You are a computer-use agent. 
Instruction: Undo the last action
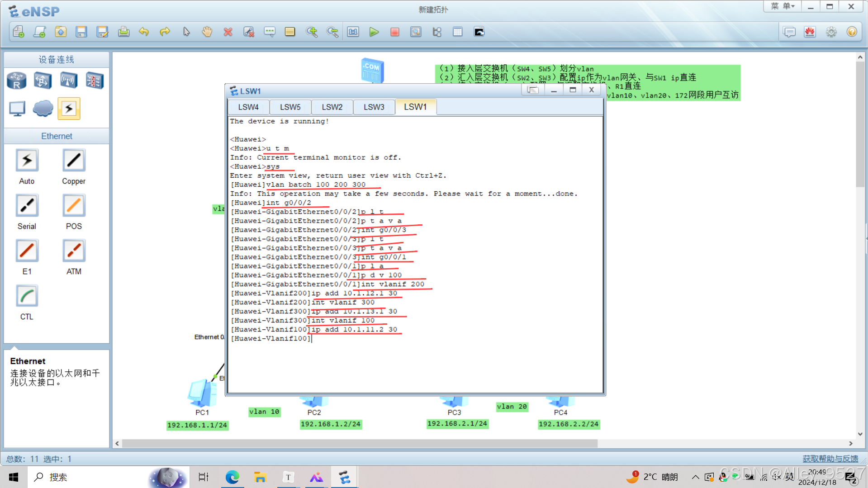pyautogui.click(x=144, y=32)
